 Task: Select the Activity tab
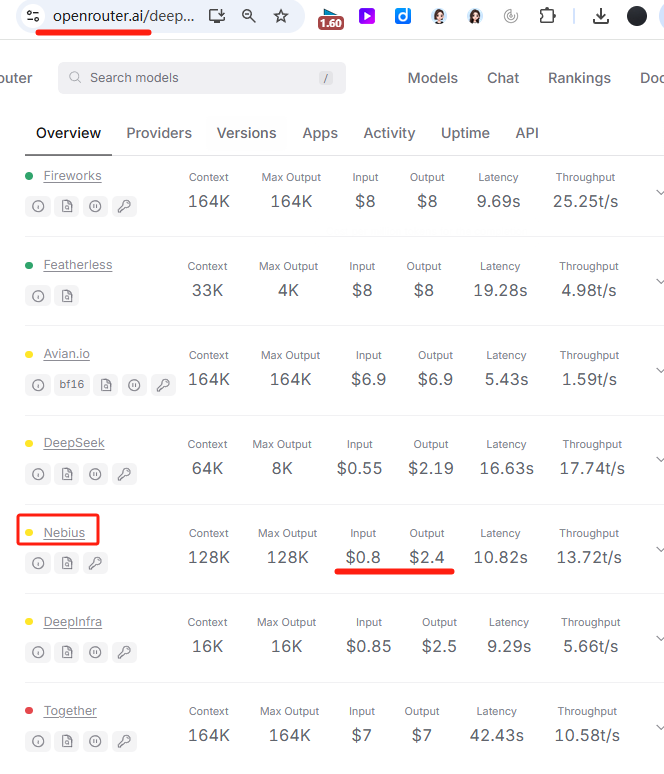(x=390, y=133)
